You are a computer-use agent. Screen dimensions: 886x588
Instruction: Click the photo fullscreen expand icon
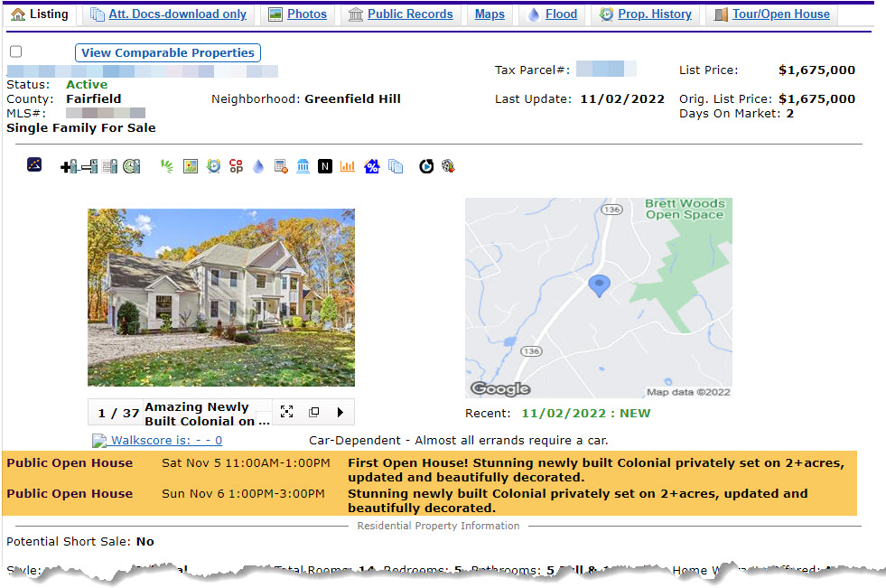pos(286,412)
